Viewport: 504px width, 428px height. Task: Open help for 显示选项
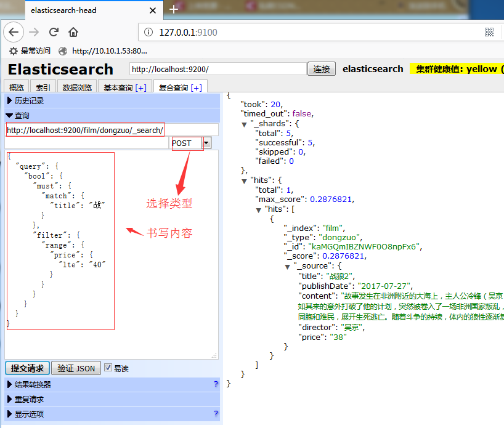point(216,414)
